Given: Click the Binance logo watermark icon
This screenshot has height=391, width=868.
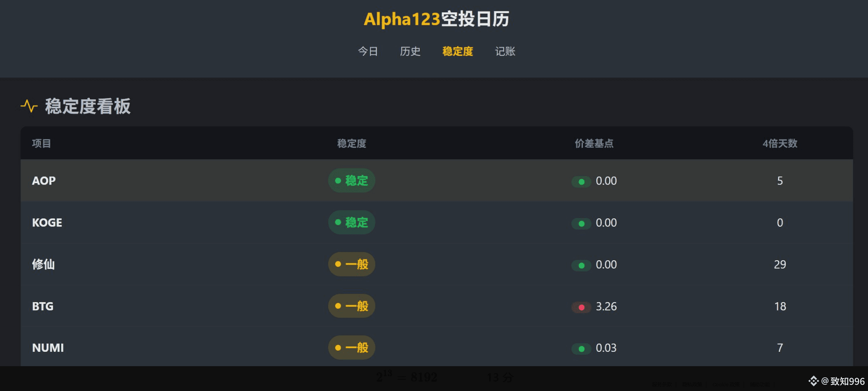Looking at the screenshot, I should [813, 381].
